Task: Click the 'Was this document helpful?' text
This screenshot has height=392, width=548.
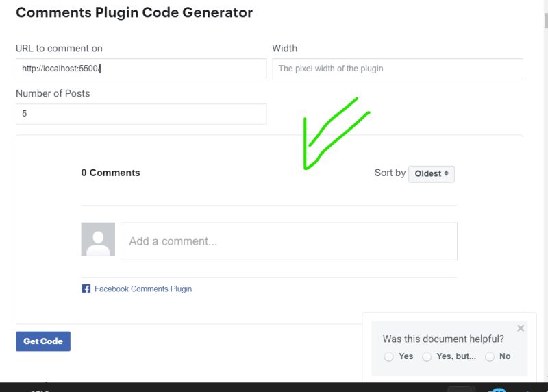Action: 443,339
